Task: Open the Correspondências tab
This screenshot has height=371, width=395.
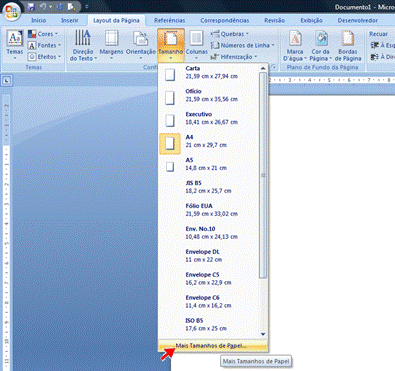Action: click(225, 20)
